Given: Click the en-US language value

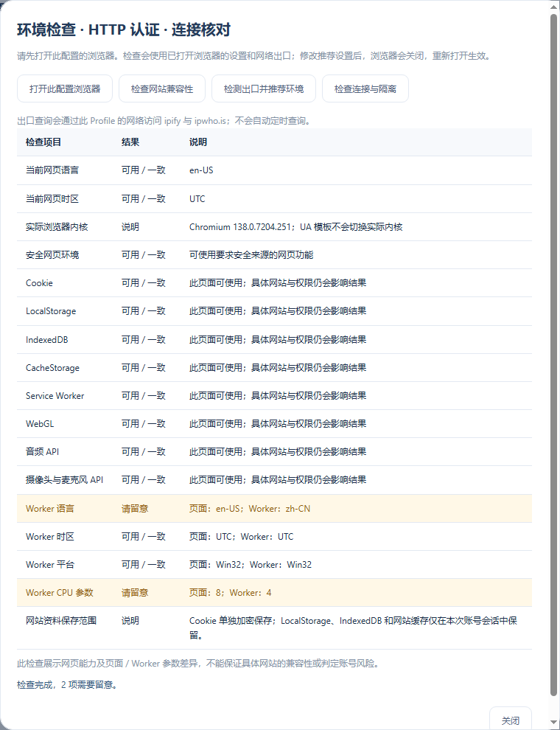Looking at the screenshot, I should (201, 170).
